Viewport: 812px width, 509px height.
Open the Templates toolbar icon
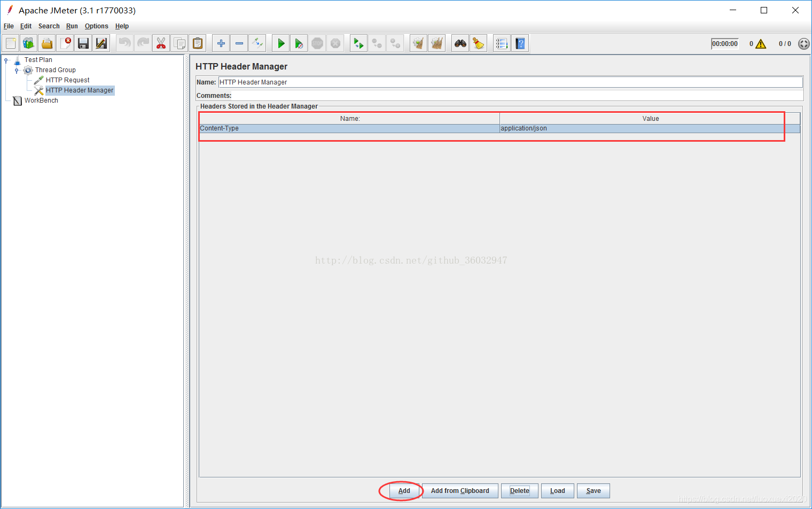(x=29, y=43)
